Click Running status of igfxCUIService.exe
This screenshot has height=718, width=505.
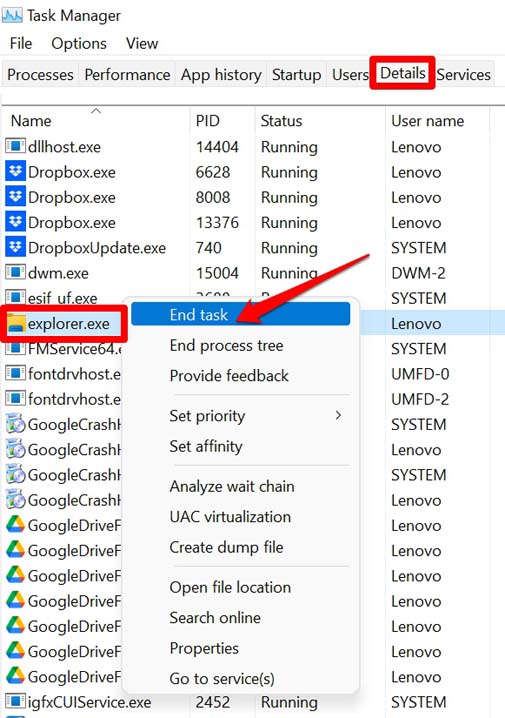pyautogui.click(x=289, y=702)
